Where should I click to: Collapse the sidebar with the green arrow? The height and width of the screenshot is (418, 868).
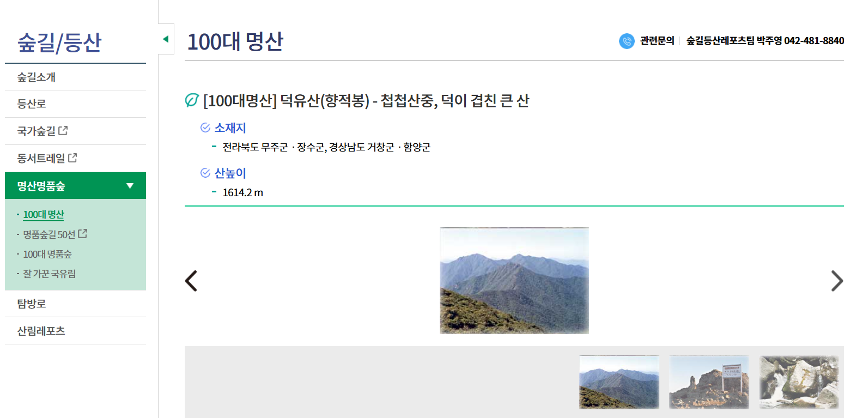coord(166,39)
